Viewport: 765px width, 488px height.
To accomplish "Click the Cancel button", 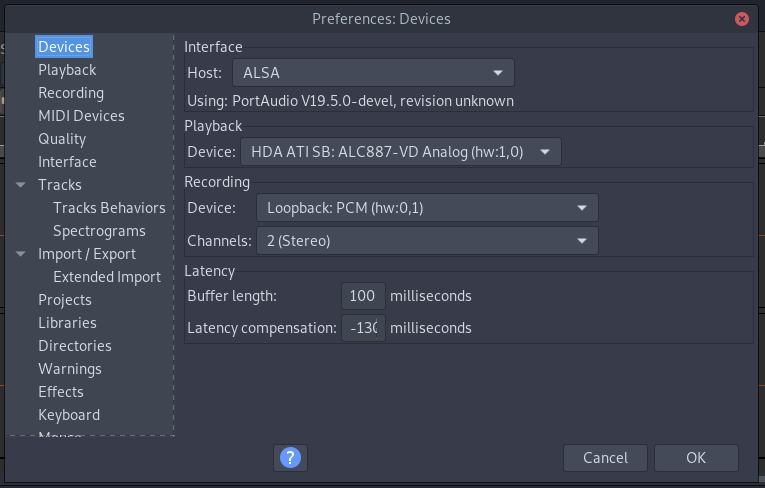I will coord(605,458).
